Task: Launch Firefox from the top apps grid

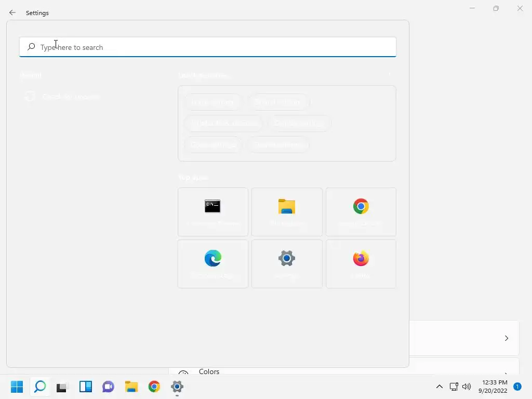Action: (x=361, y=264)
